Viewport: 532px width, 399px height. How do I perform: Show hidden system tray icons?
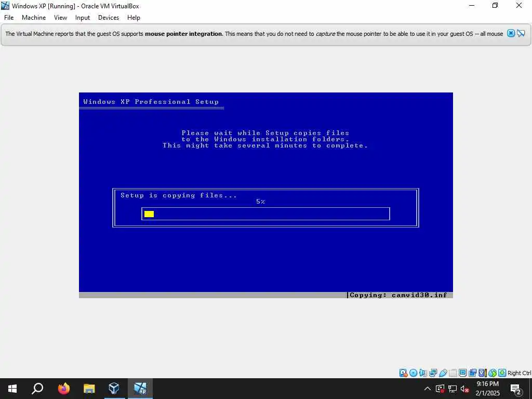pos(428,389)
